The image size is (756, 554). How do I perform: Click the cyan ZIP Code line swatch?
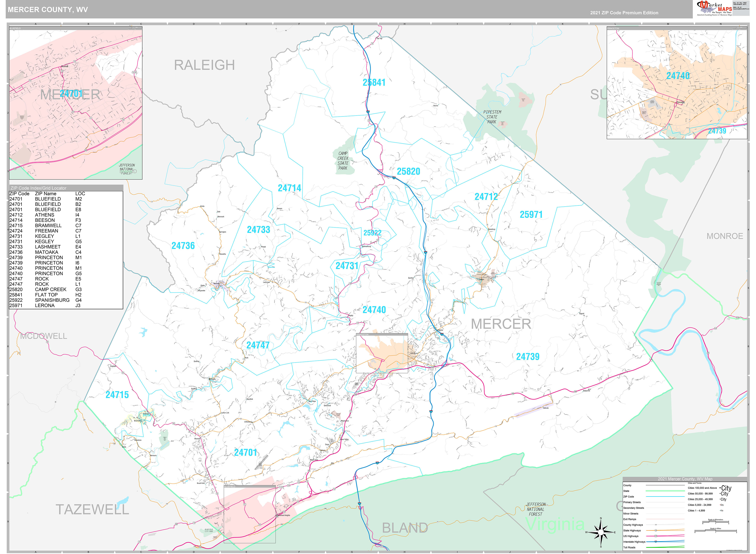click(x=665, y=497)
